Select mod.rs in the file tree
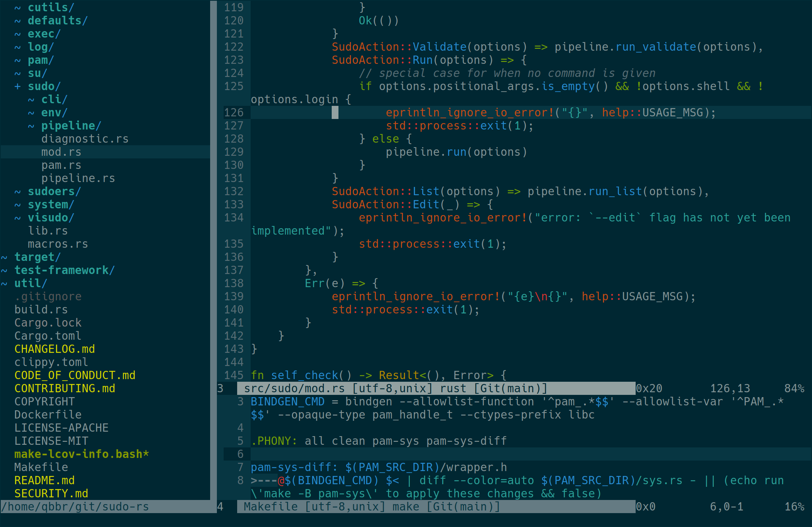This screenshot has height=527, width=812. coord(61,152)
